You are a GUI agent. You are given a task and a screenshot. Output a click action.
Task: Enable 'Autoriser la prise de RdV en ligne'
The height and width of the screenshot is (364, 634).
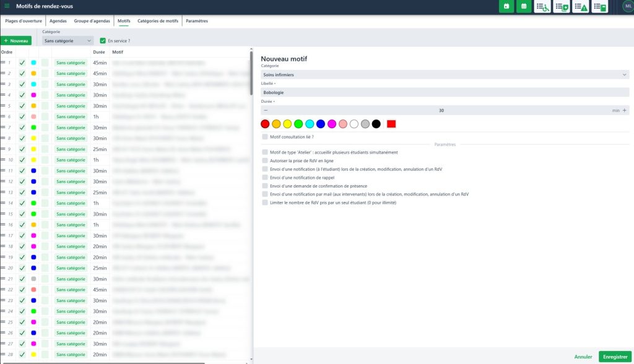265,160
